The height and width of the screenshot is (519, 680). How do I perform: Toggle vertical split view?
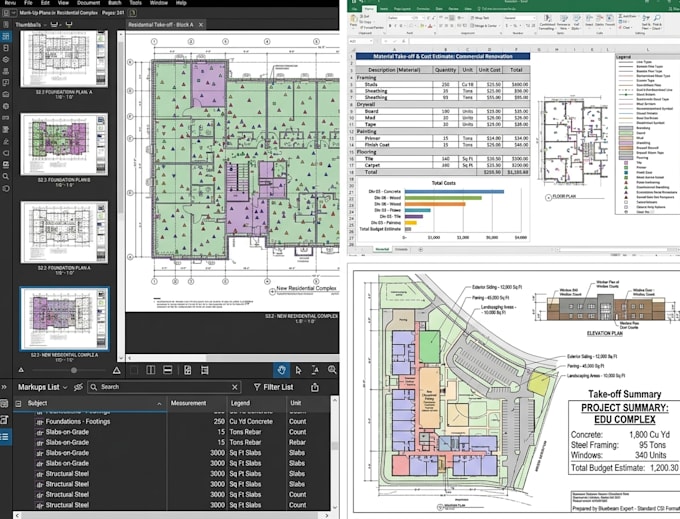pyautogui.click(x=150, y=370)
